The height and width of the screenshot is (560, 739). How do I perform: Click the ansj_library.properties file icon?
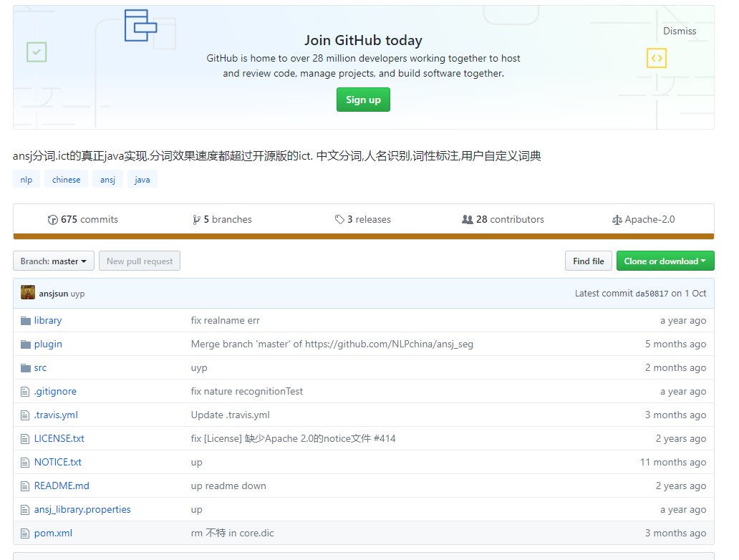click(25, 510)
